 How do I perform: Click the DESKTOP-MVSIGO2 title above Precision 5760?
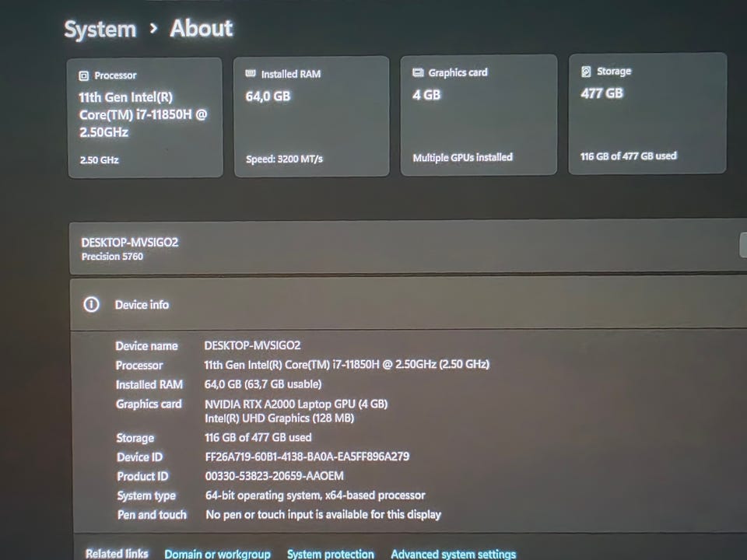coord(130,243)
